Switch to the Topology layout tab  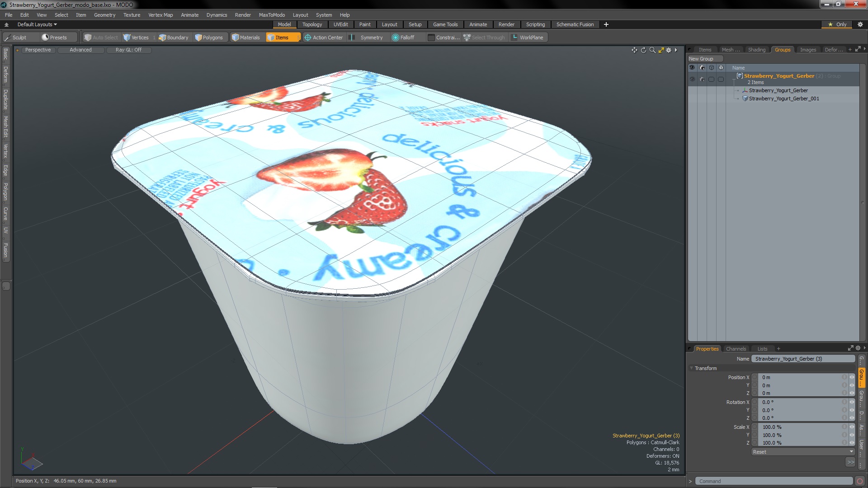(312, 24)
